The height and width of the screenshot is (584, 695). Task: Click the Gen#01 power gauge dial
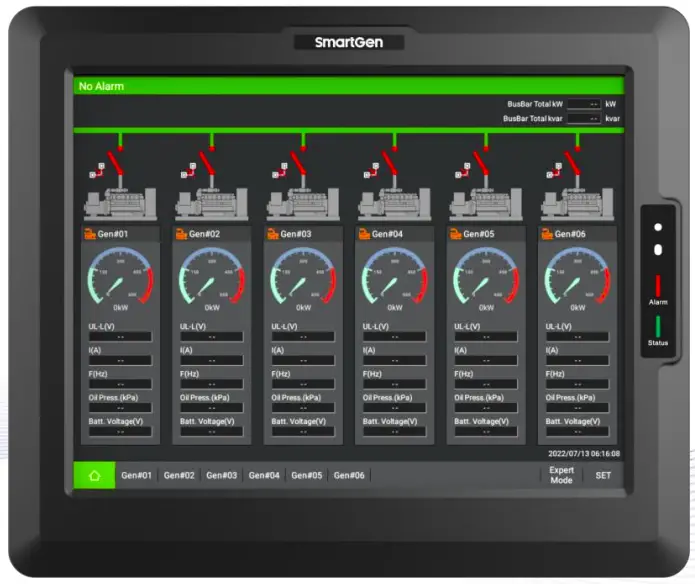[120, 276]
